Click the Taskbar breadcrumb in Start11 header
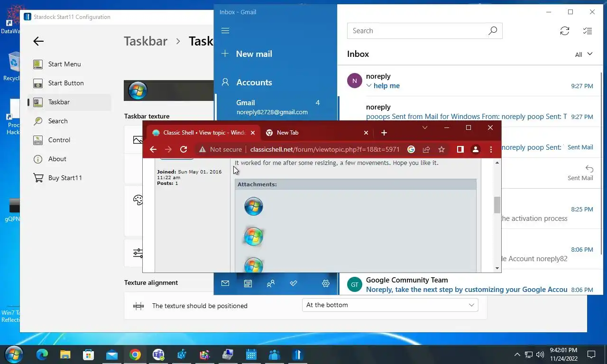The height and width of the screenshot is (364, 607). pos(146,41)
